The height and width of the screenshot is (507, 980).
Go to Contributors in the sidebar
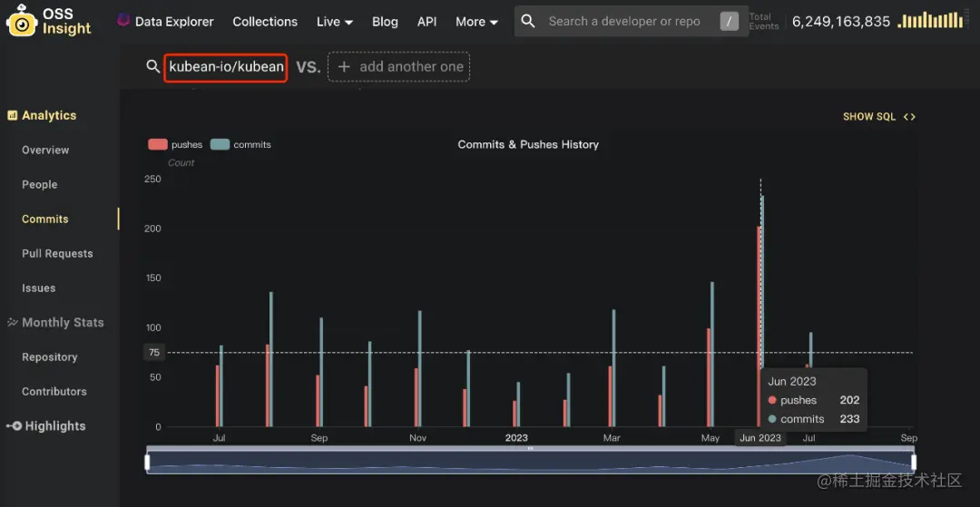point(54,392)
